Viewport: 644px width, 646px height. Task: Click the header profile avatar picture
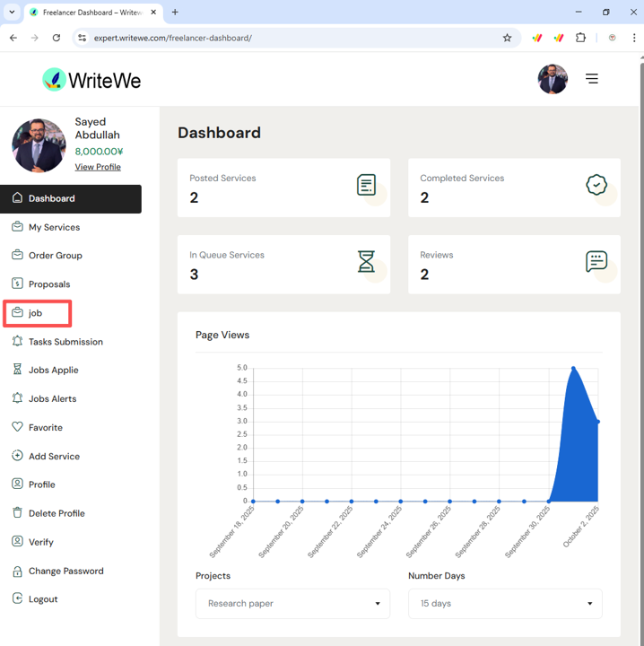[553, 79]
